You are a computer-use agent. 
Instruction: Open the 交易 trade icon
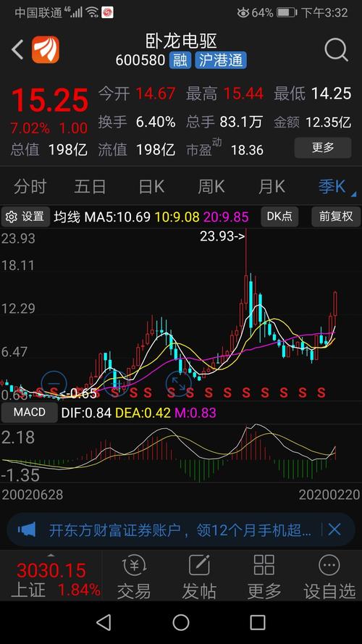(x=134, y=577)
